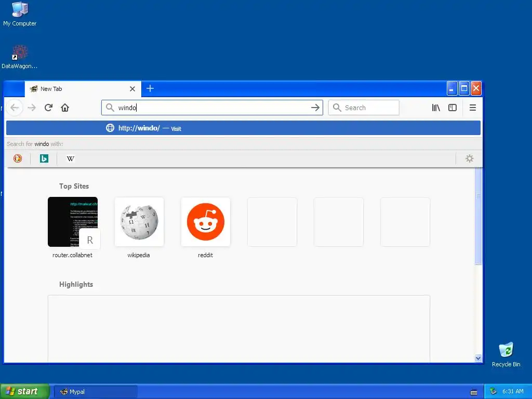Click the system tray network icon
The height and width of the screenshot is (399, 532).
pos(494,392)
